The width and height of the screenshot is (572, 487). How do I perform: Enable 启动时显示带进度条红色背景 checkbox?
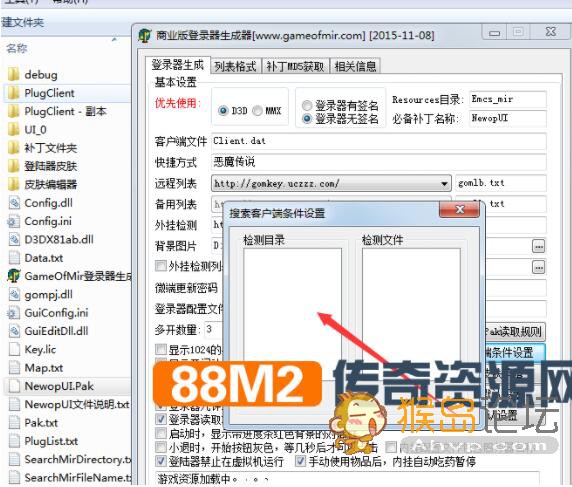(x=161, y=433)
